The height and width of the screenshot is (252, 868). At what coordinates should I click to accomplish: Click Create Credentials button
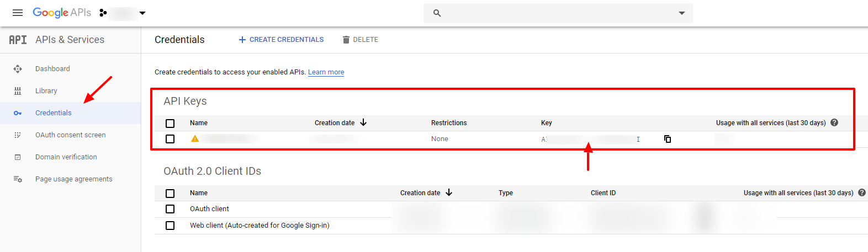pos(281,40)
